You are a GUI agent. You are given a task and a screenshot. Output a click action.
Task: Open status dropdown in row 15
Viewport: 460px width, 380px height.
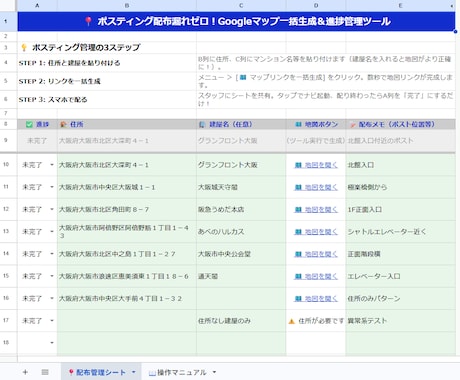[52, 276]
